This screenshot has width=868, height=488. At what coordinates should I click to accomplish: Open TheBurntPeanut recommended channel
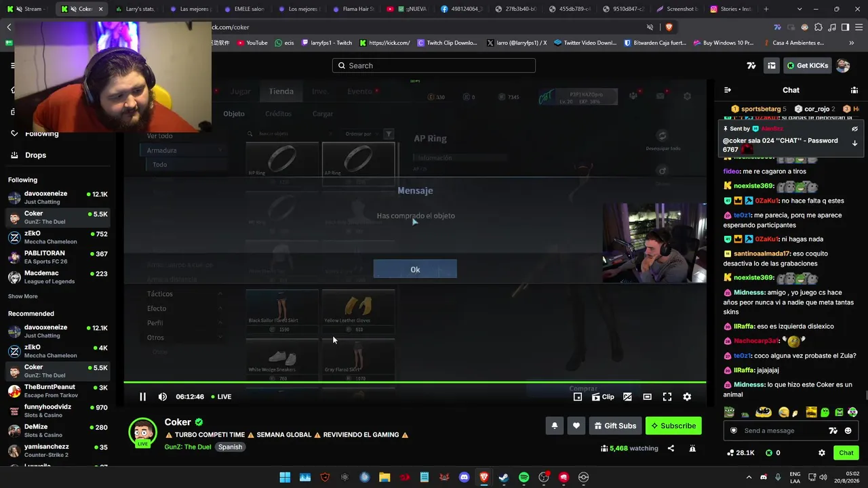pos(58,390)
